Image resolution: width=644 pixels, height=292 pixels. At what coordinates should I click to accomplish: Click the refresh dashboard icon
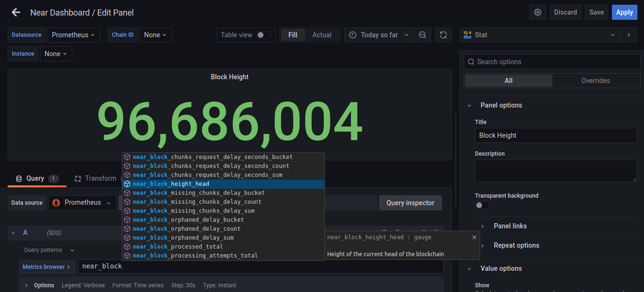coord(443,35)
